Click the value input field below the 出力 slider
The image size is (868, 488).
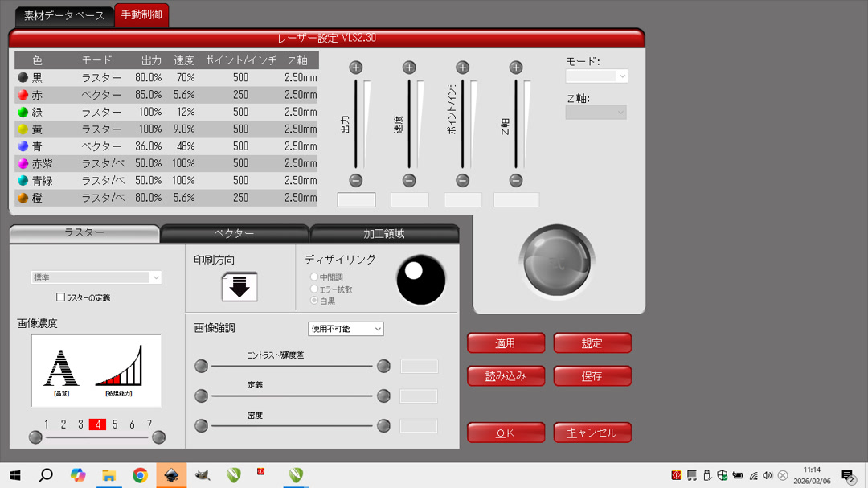[x=356, y=199]
